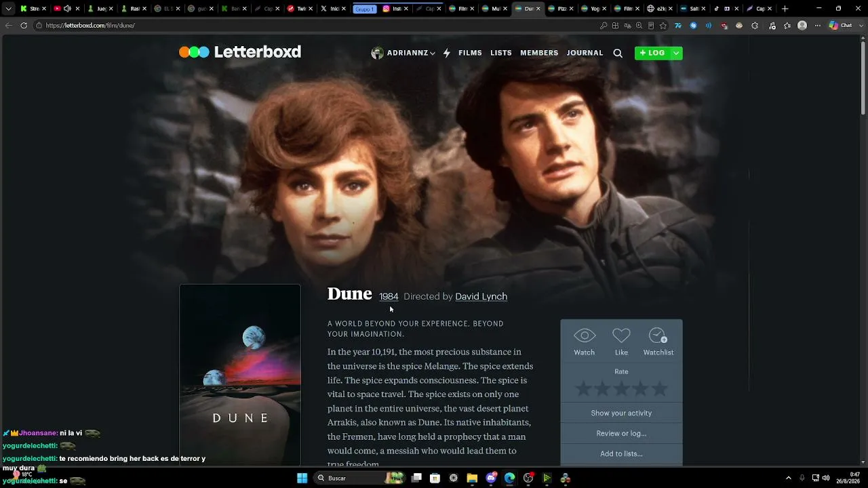Screen dimensions: 868x488
Task: Close the Dune tab
Action: (538, 9)
